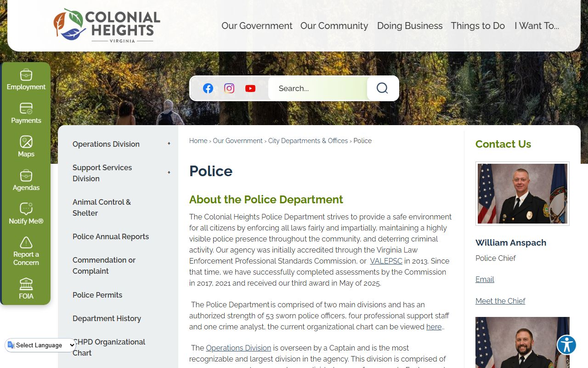Open Maps from the green sidebar
588x368 pixels.
pyautogui.click(x=26, y=147)
